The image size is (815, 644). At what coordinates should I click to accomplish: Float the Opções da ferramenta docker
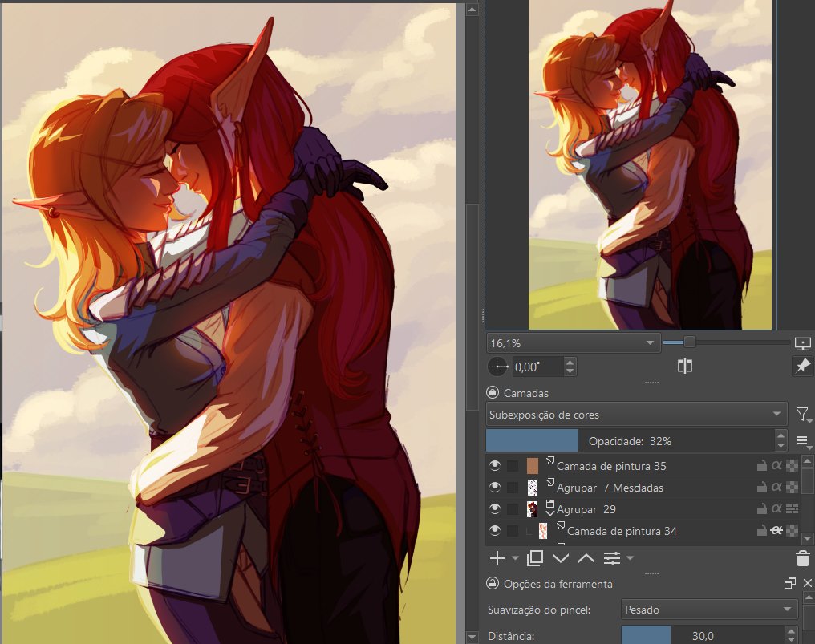coord(789,583)
